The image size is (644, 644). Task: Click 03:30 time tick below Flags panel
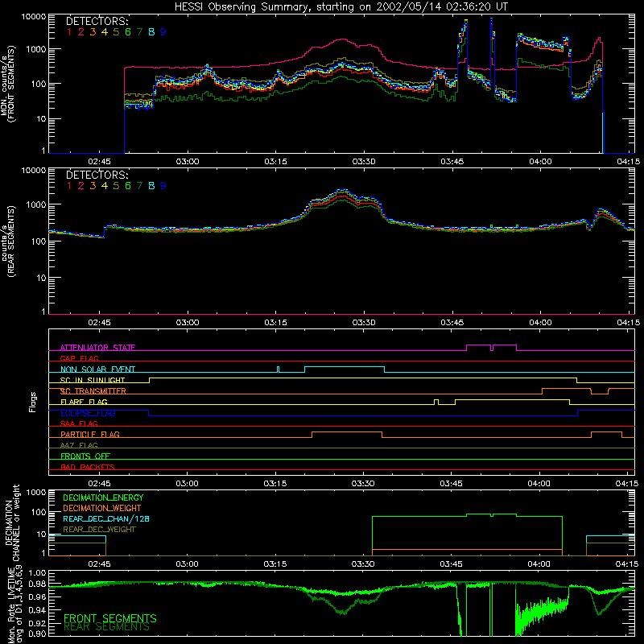click(363, 484)
